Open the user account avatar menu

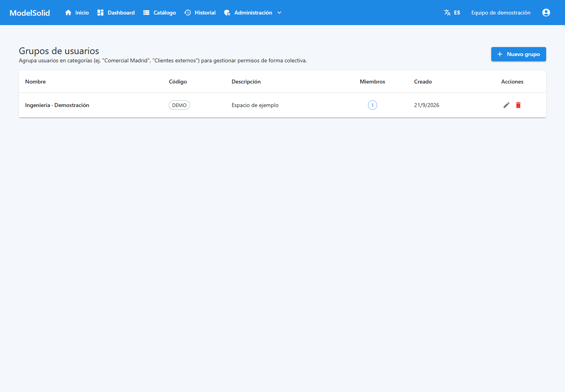point(546,13)
